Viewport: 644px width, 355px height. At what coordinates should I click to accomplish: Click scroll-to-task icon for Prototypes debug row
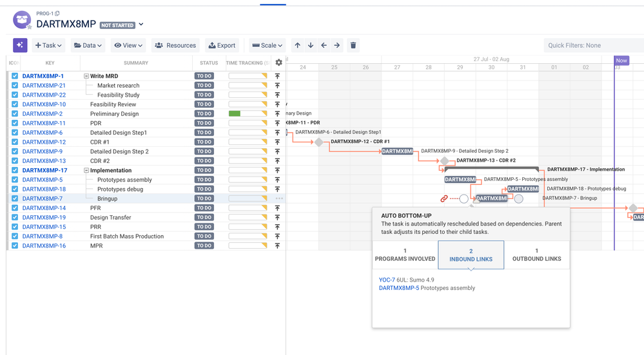tap(278, 189)
